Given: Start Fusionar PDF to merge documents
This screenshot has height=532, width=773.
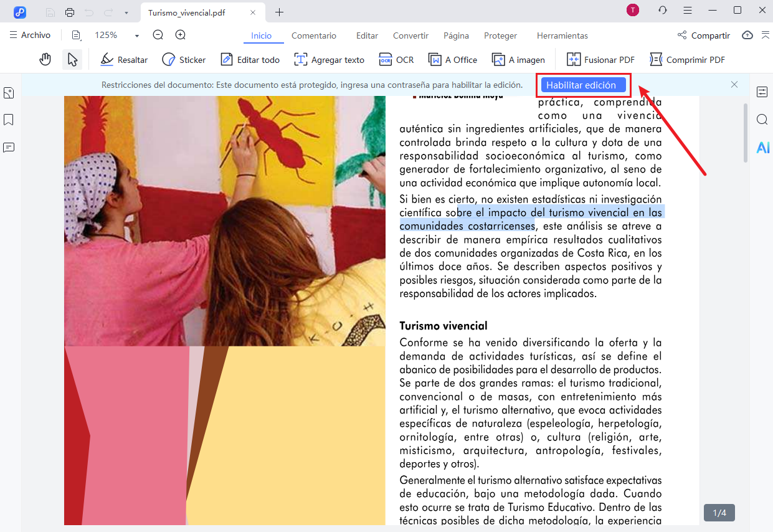Looking at the screenshot, I should 600,59.
